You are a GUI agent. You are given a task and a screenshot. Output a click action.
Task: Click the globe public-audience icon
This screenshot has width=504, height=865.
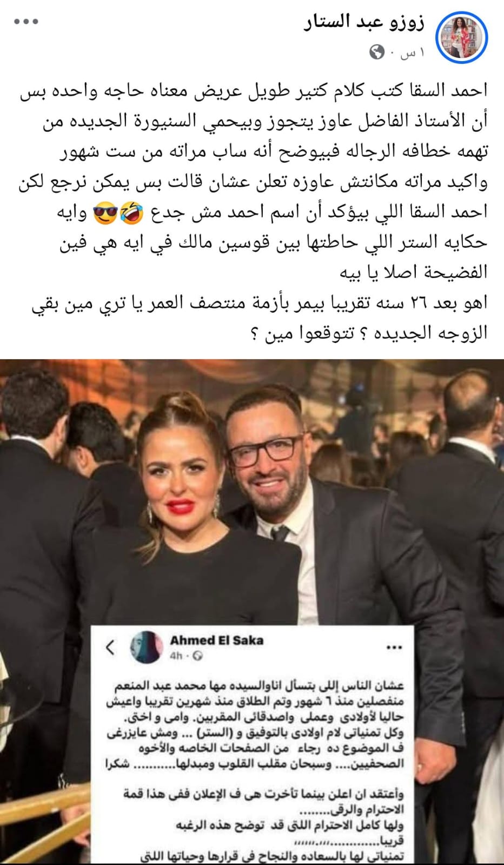click(x=377, y=52)
